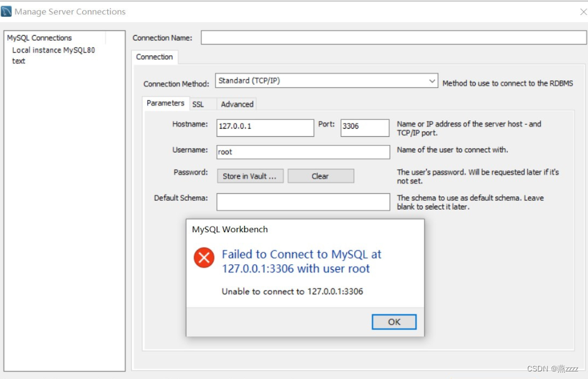Screen dimensions: 588x379
Task: Select the connection named text
Action: coord(18,61)
